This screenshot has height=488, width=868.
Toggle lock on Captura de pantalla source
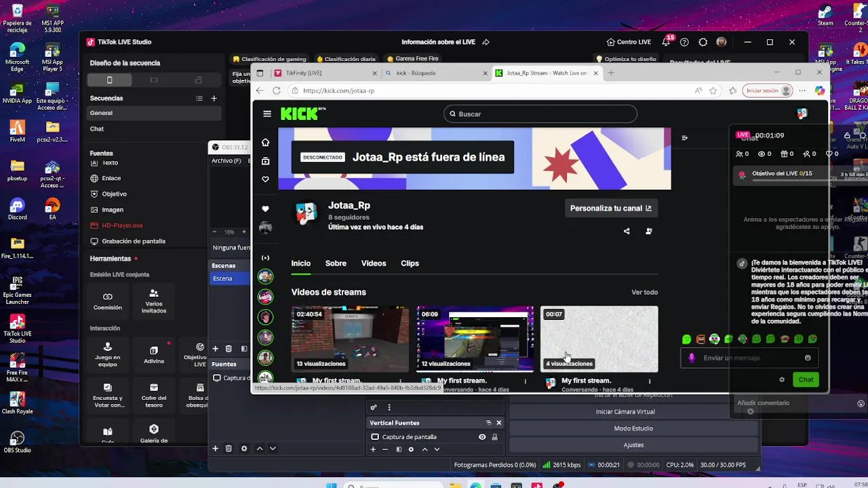[494, 437]
